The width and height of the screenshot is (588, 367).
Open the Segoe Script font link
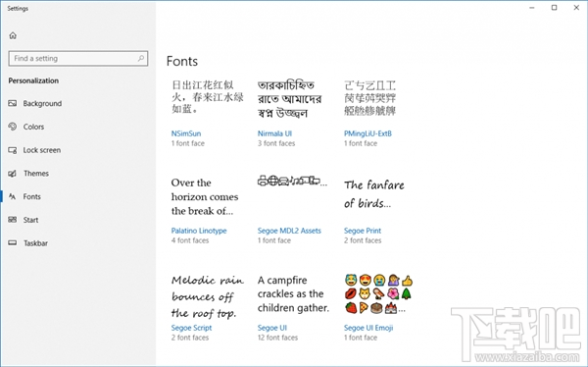pos(191,328)
